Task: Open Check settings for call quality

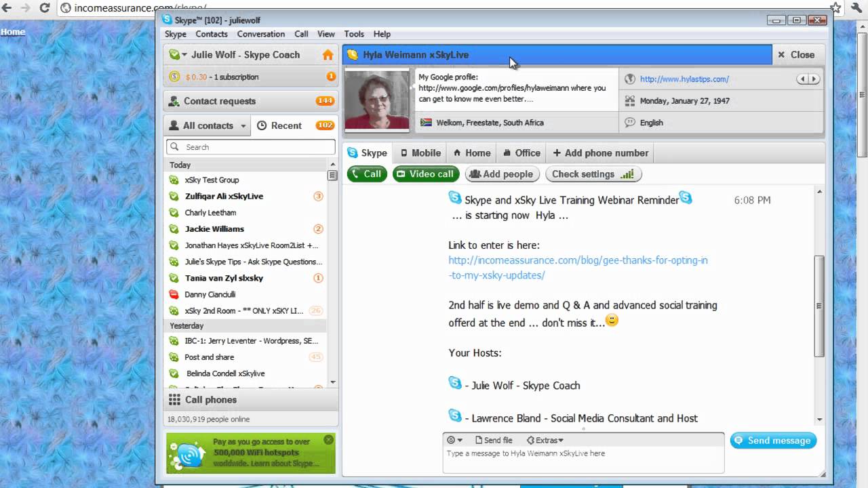Action: pos(593,174)
